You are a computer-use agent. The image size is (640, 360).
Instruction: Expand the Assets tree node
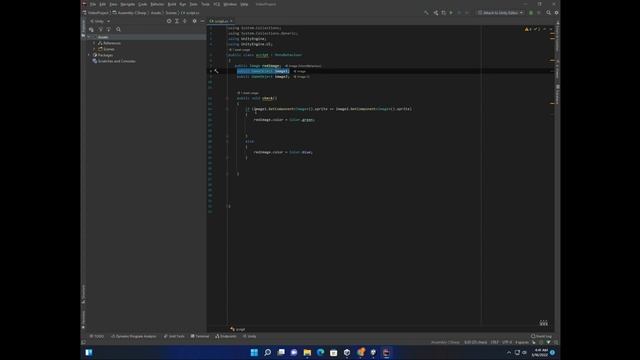click(89, 37)
